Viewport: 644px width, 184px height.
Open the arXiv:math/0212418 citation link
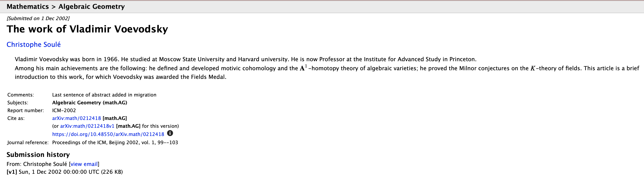76,118
